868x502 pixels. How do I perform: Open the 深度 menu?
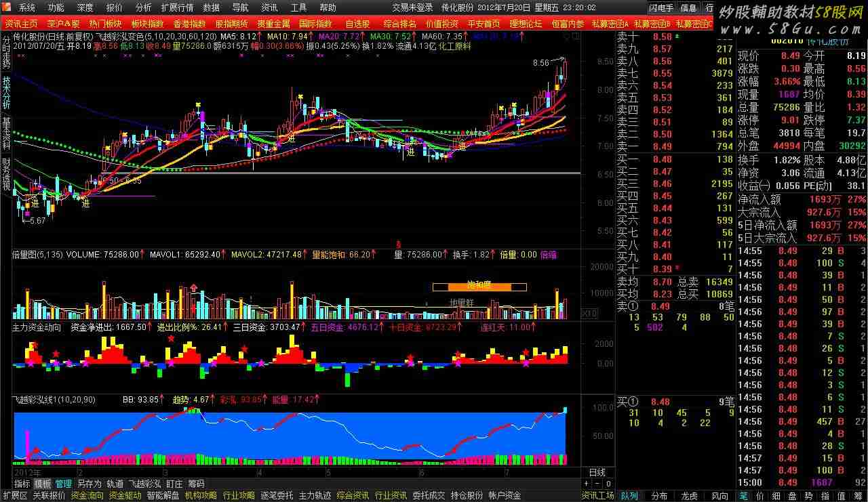pos(85,7)
